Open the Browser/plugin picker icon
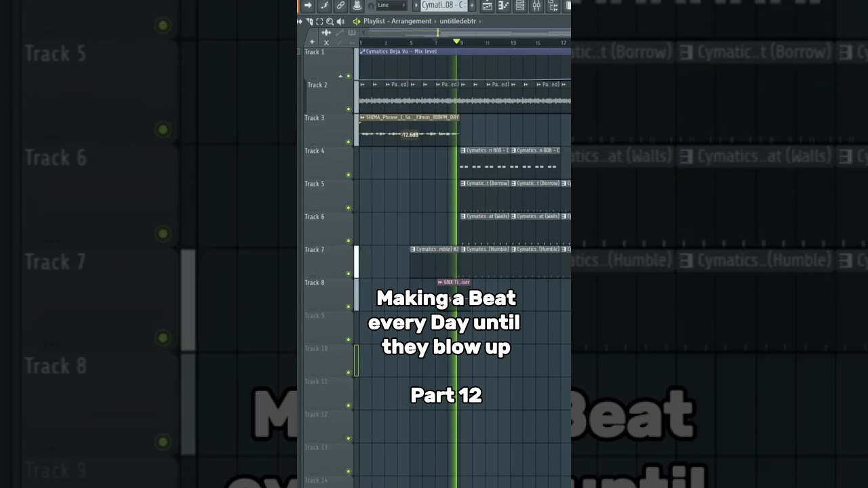Image resolution: width=868 pixels, height=488 pixels. coord(553,5)
